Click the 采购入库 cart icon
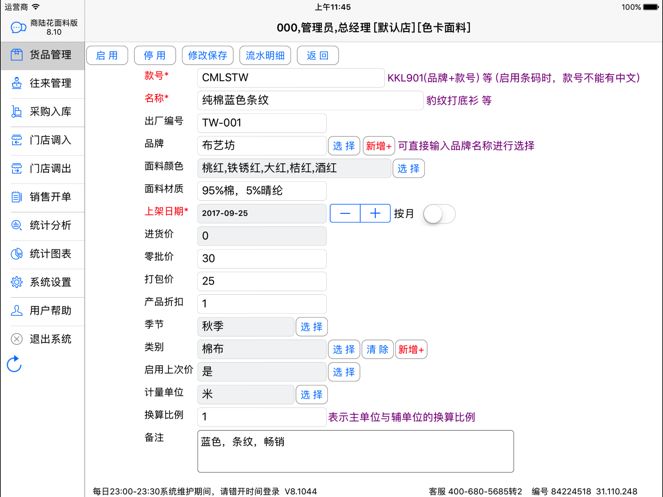The width and height of the screenshot is (663, 497). (16, 111)
